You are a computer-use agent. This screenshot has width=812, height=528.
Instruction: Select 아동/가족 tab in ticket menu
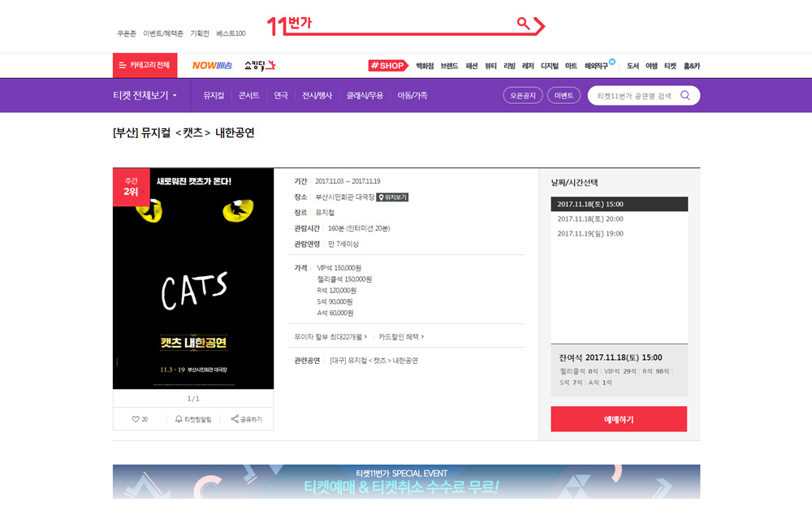click(x=412, y=95)
